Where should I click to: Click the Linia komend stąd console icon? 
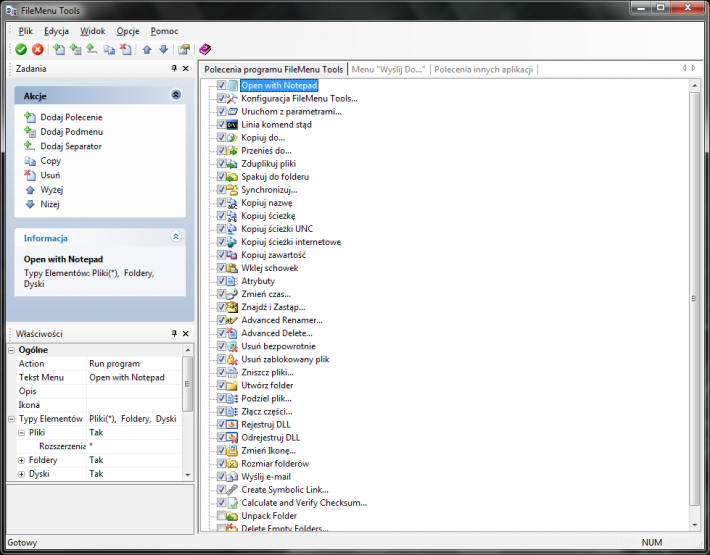232,124
